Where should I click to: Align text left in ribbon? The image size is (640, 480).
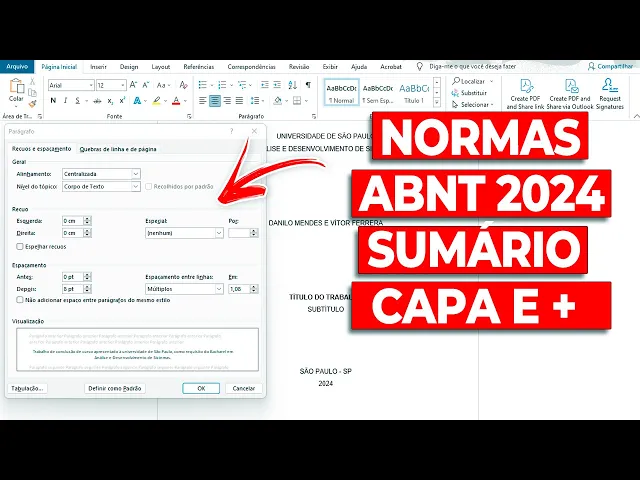point(202,100)
